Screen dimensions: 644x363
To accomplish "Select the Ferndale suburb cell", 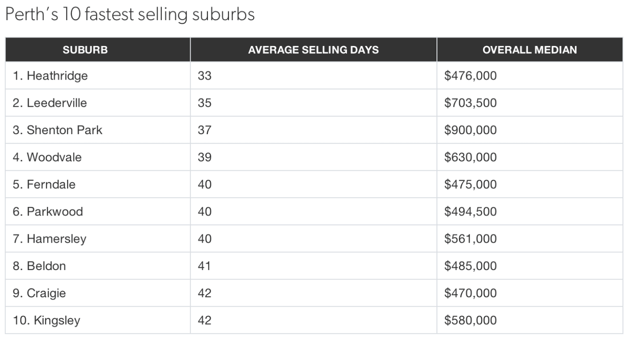I will coord(44,185).
